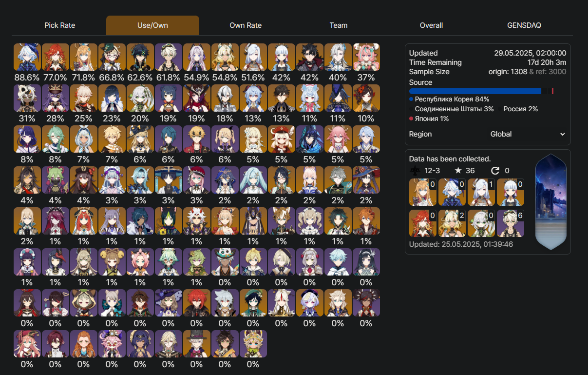
Task: Open the Own Rate tab
Action: 246,25
